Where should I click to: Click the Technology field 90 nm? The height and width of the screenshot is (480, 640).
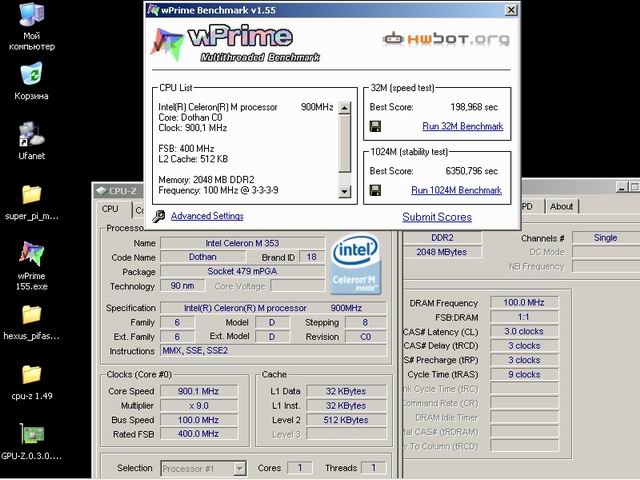click(182, 285)
